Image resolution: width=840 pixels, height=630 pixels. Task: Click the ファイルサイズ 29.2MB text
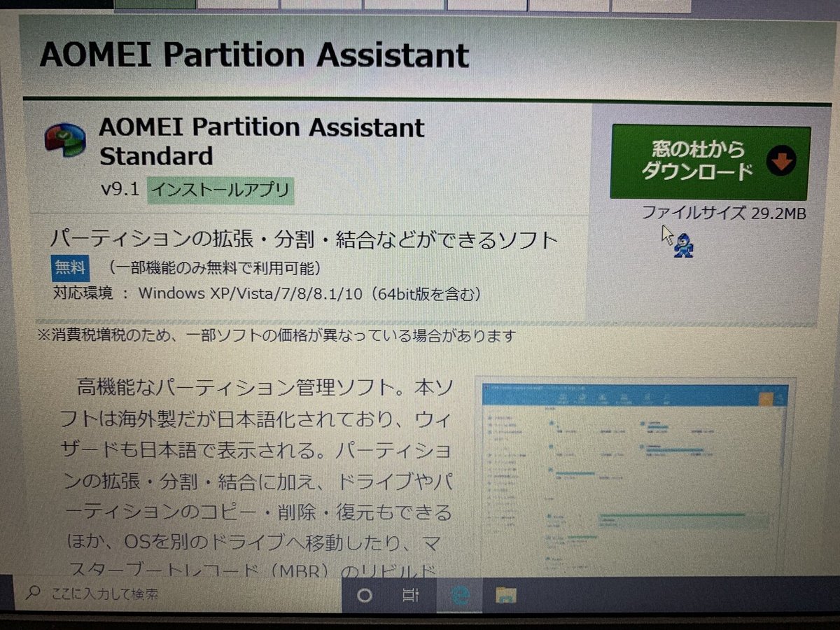(724, 213)
